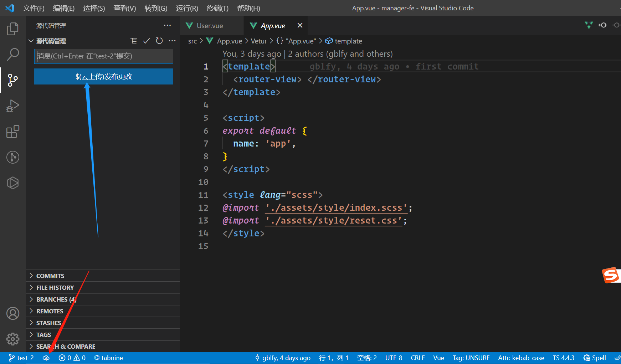Screen dimensions: 621x364
Task: Select language mode Vue in status bar
Action: click(x=438, y=358)
